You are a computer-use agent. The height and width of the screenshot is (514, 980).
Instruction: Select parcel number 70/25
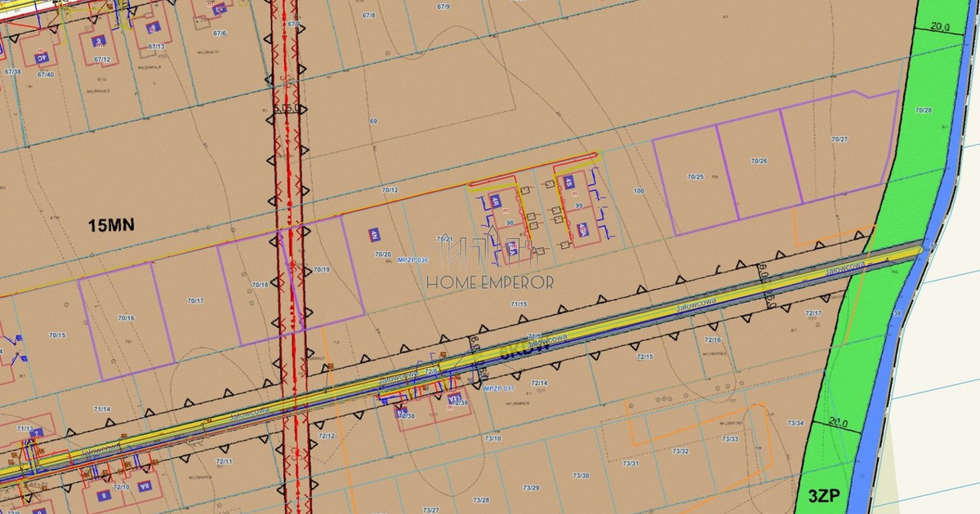(695, 176)
